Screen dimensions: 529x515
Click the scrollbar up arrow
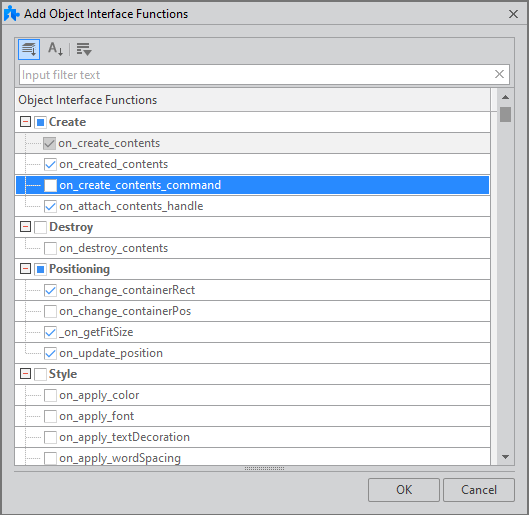click(505, 97)
